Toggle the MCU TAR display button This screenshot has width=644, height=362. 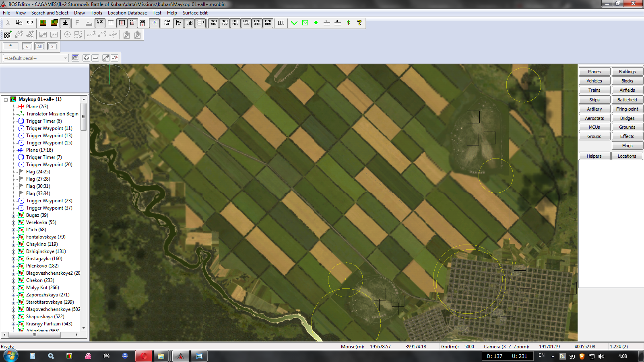(x=225, y=23)
